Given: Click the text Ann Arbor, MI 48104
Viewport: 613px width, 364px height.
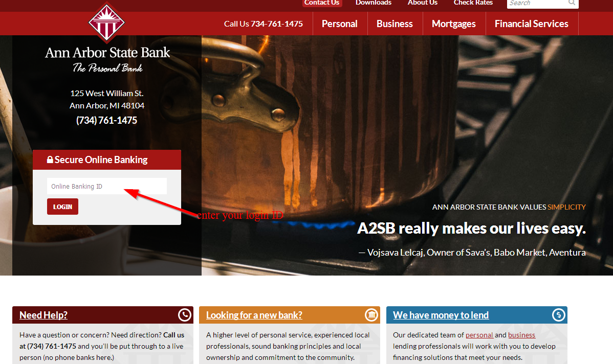Looking at the screenshot, I should pos(107,105).
